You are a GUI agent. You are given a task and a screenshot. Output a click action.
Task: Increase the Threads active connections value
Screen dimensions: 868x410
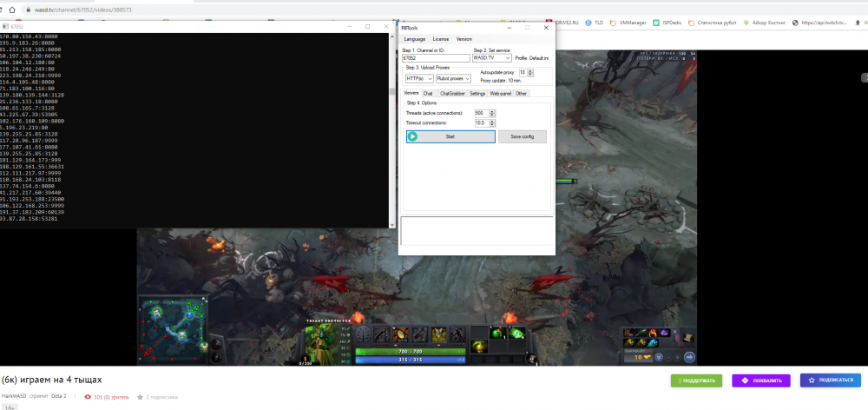tap(493, 111)
